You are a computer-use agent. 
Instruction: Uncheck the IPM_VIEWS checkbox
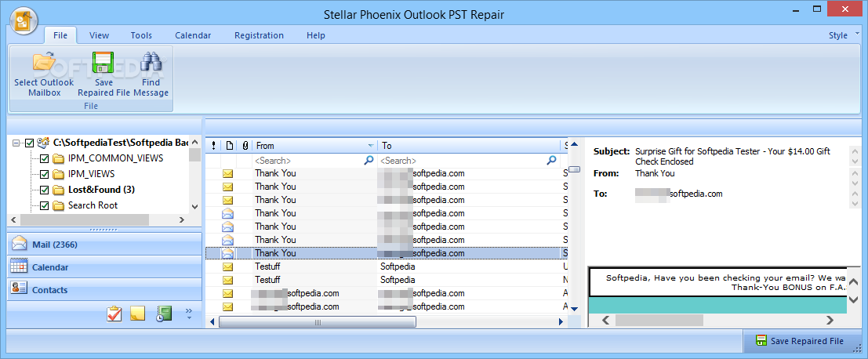[45, 174]
